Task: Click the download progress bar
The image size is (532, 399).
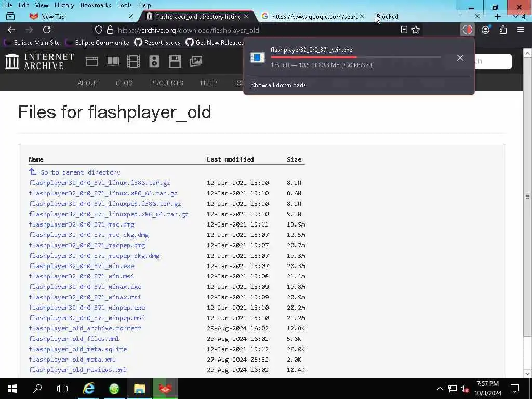Action: click(355, 57)
